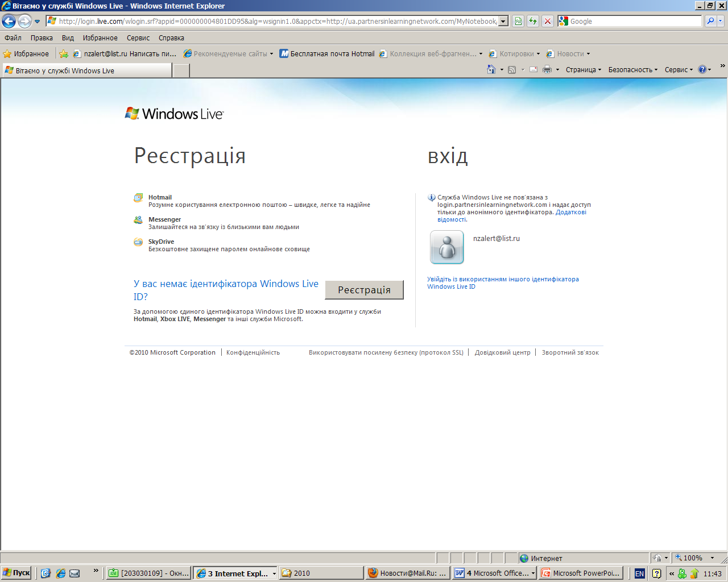Viewport: 728px width, 582px height.
Task: Click the Home page icon in command bar
Action: coord(491,69)
